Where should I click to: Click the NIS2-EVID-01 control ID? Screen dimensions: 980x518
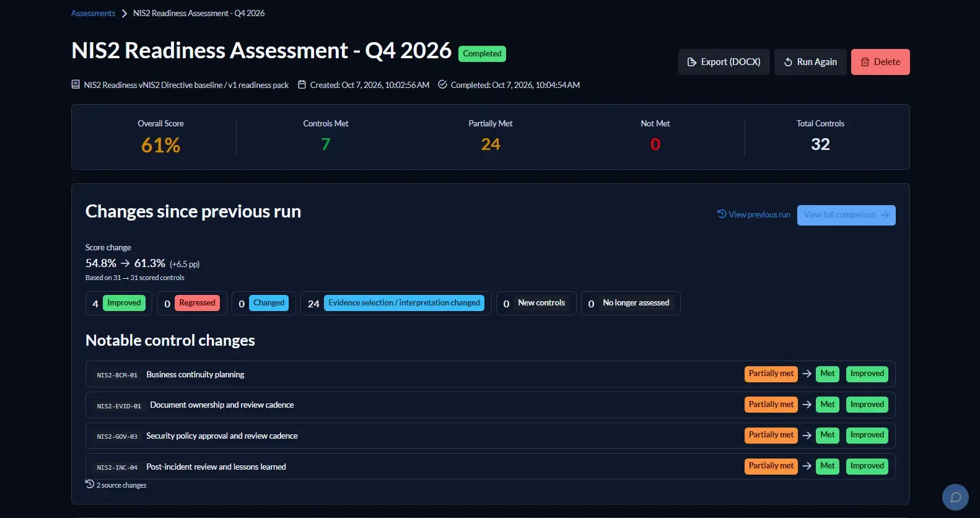119,406
